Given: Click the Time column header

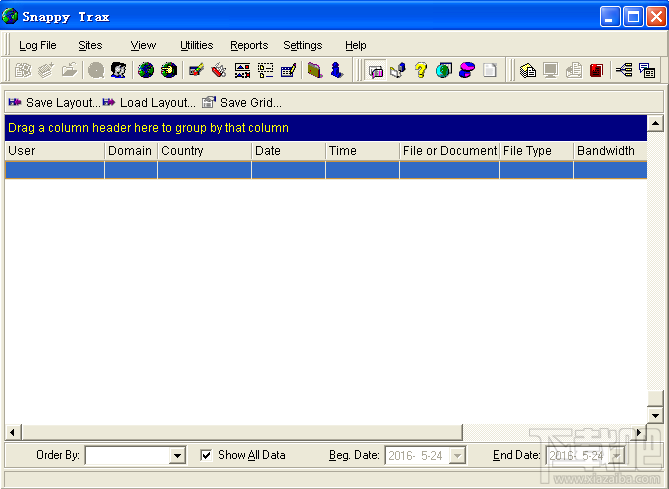Looking at the screenshot, I should coord(362,151).
